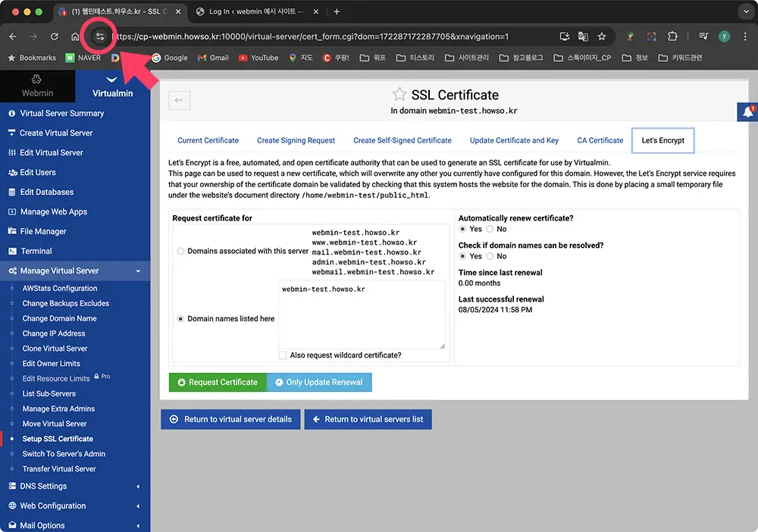Click the install app icon in address bar
The height and width of the screenshot is (532, 758).
pos(564,36)
